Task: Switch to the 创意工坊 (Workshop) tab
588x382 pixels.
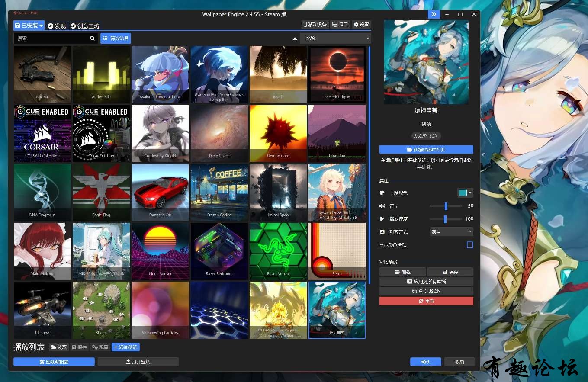Action: [x=84, y=26]
